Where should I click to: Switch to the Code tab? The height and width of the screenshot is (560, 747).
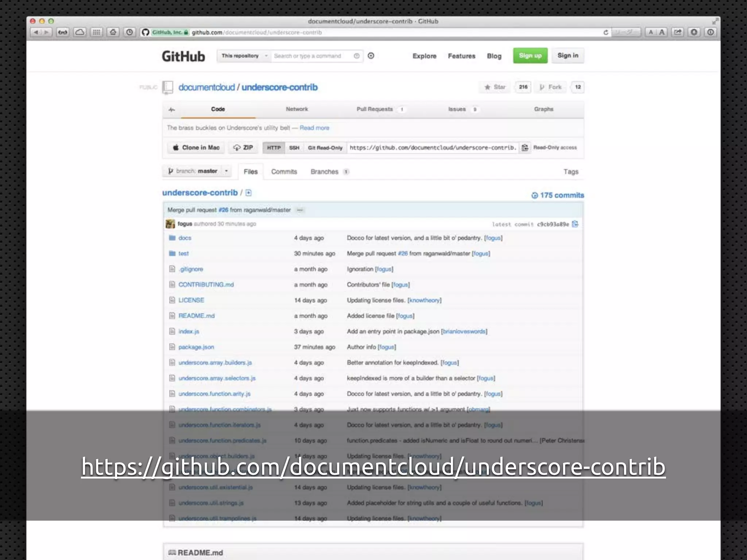click(218, 109)
